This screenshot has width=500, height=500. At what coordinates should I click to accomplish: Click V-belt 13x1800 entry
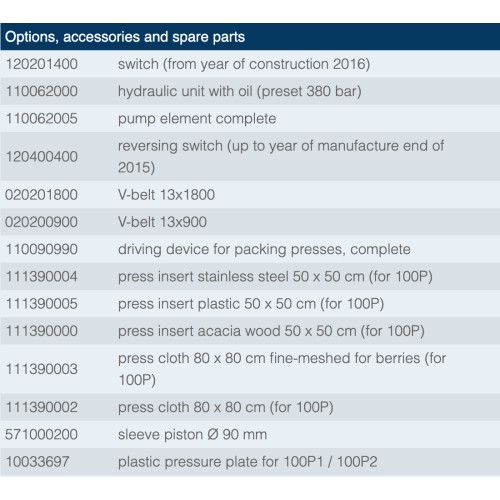pyautogui.click(x=166, y=195)
